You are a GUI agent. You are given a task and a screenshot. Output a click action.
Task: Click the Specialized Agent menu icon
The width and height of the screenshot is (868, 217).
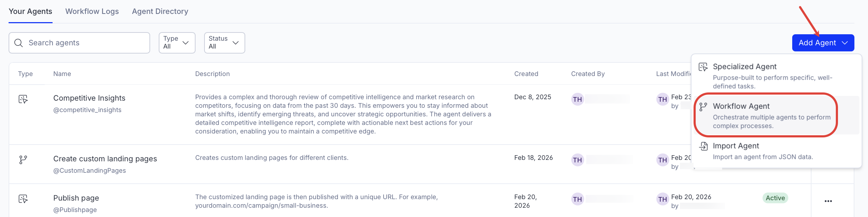tap(703, 67)
